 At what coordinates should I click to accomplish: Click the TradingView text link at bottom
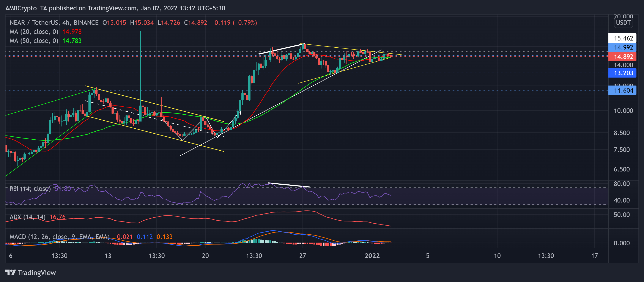[37, 273]
